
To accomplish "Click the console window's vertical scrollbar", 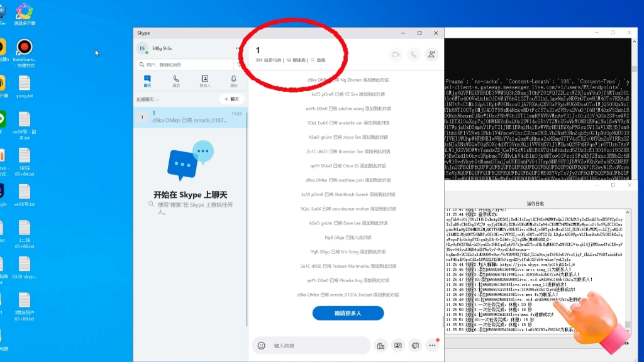I will (635, 109).
